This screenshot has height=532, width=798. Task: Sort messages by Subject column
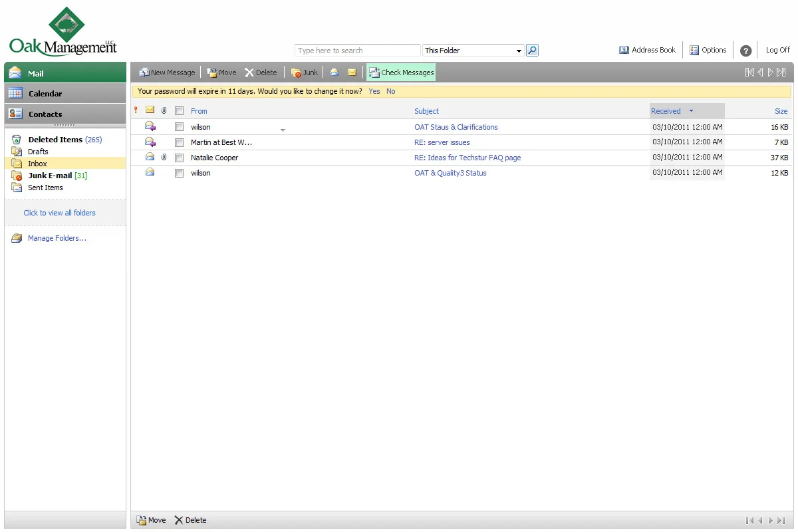pos(426,111)
